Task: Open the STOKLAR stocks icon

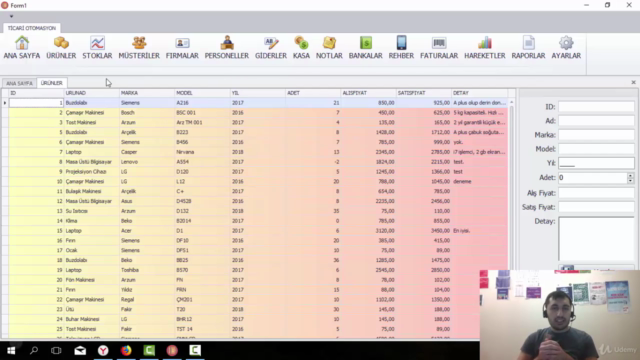Action: tap(97, 48)
